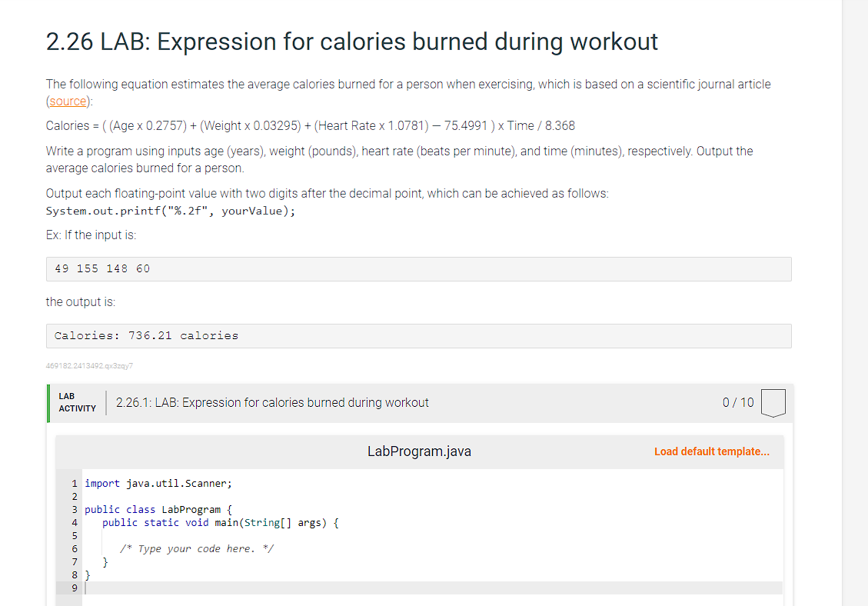The width and height of the screenshot is (868, 606).
Task: Click line number 8 beside the closing brace
Action: pyautogui.click(x=74, y=574)
